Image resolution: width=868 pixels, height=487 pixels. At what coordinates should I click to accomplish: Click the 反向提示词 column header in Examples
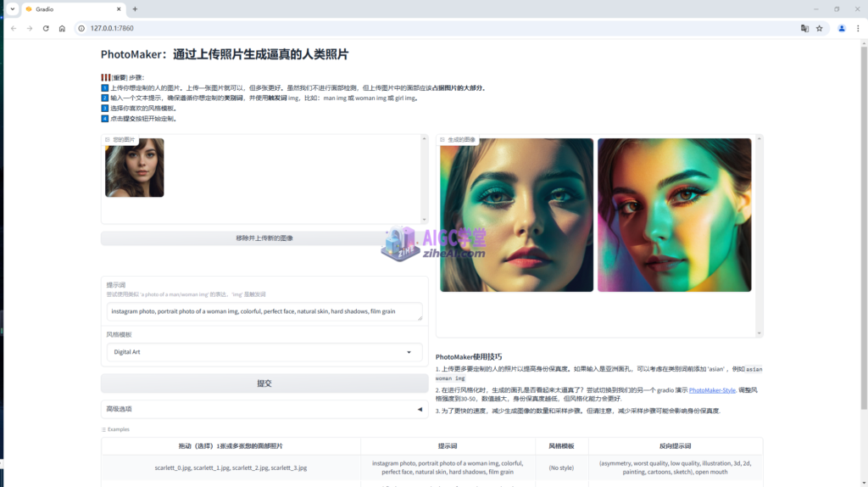(x=675, y=446)
